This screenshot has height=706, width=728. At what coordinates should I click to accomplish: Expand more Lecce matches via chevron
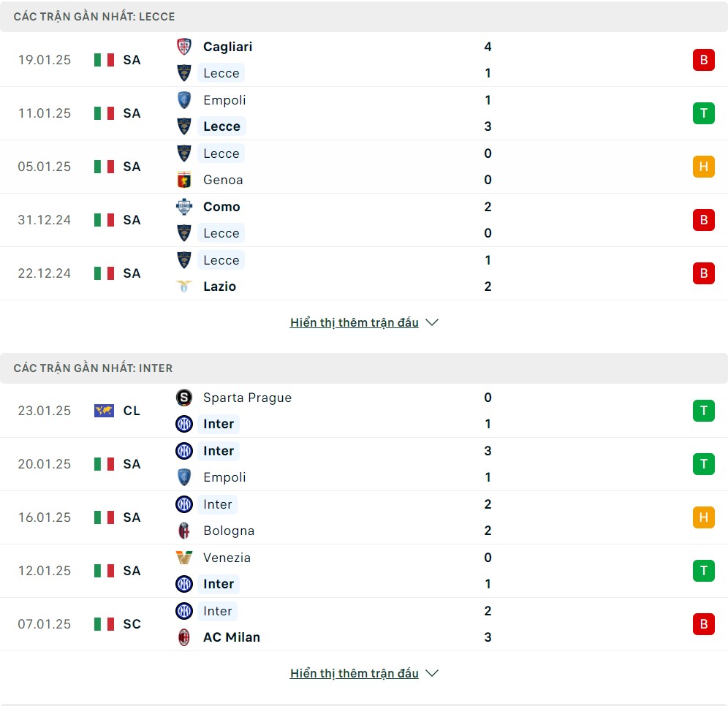432,322
